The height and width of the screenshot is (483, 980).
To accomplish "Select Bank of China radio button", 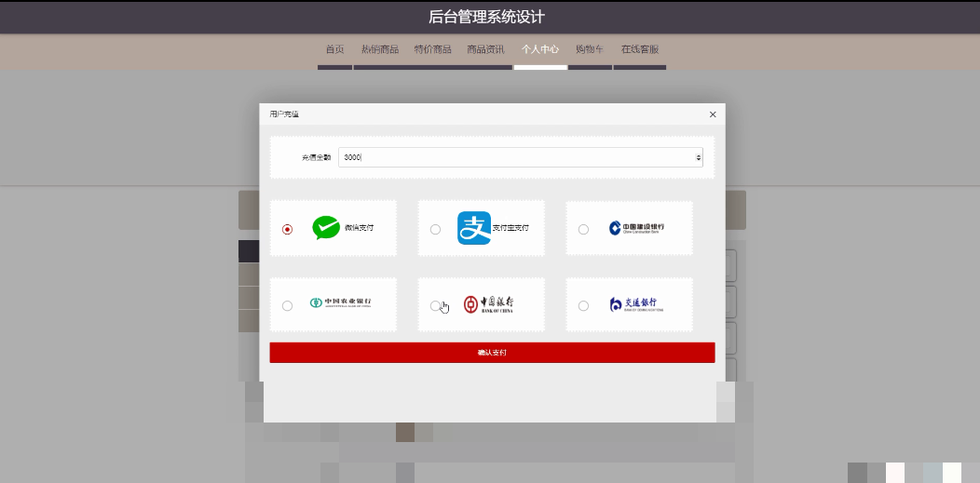I will [435, 306].
